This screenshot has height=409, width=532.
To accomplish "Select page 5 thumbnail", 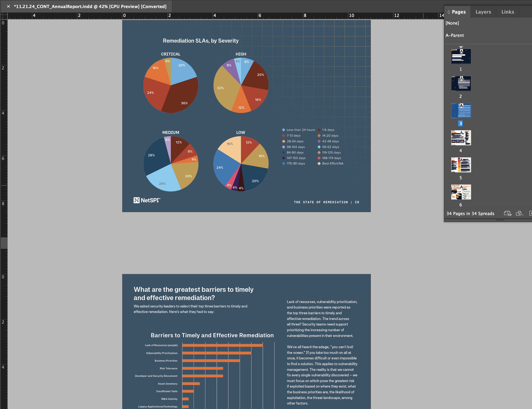I will point(461,165).
